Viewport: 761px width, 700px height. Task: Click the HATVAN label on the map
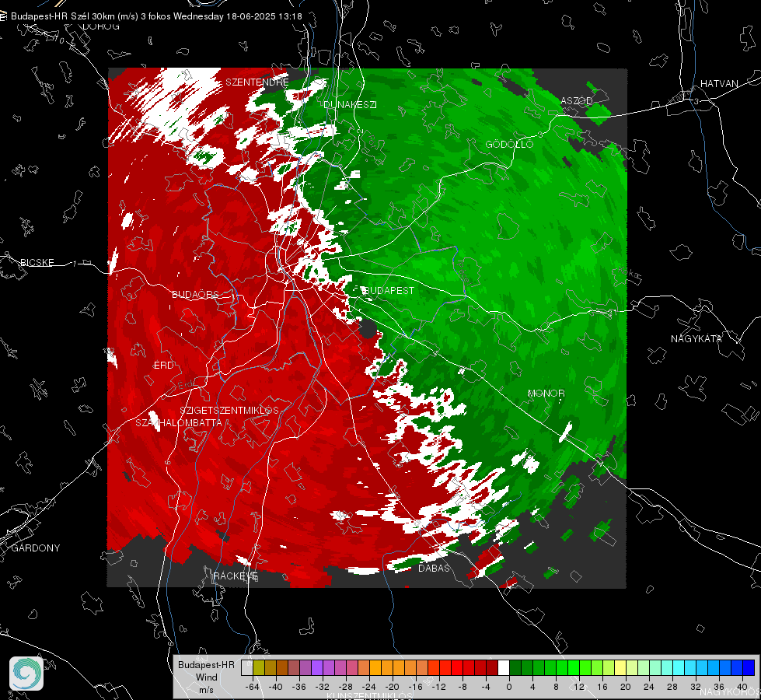click(719, 83)
